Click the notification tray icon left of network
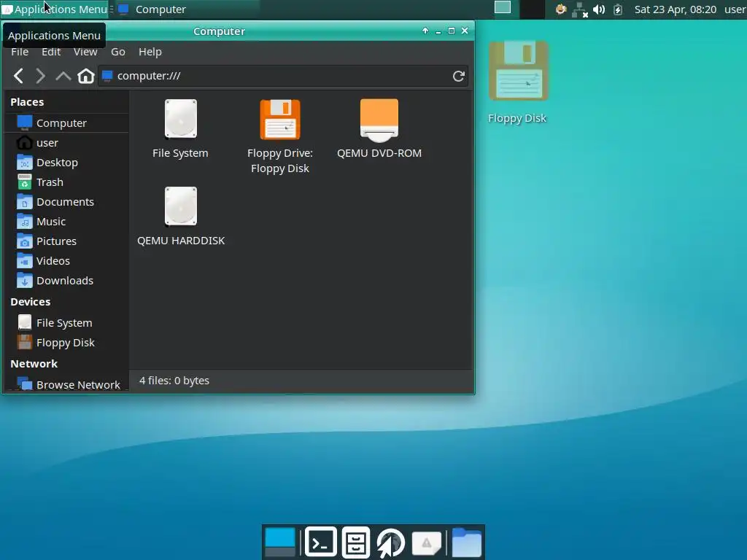The width and height of the screenshot is (747, 560). (561, 9)
